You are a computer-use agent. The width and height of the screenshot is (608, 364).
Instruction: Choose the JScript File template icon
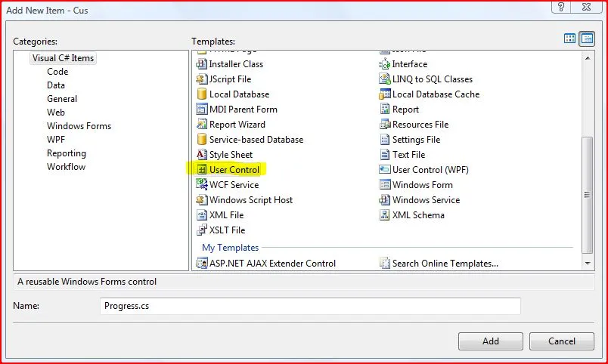pyautogui.click(x=202, y=79)
